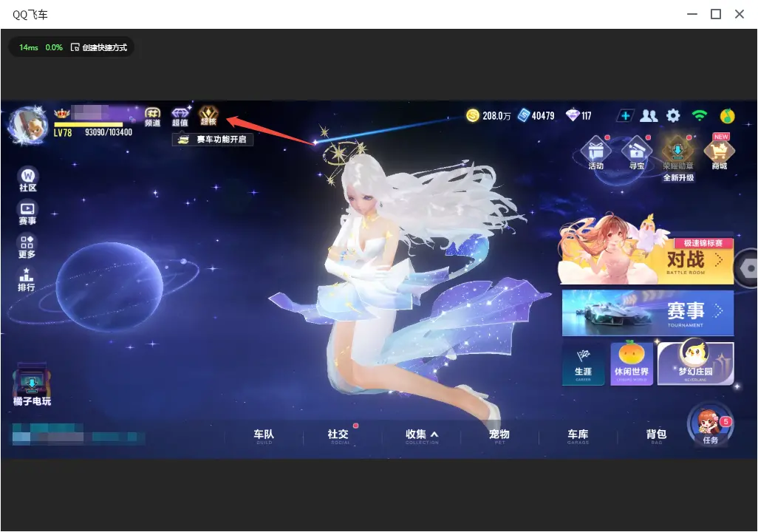Click the blue ticket balance 40479

click(x=536, y=115)
